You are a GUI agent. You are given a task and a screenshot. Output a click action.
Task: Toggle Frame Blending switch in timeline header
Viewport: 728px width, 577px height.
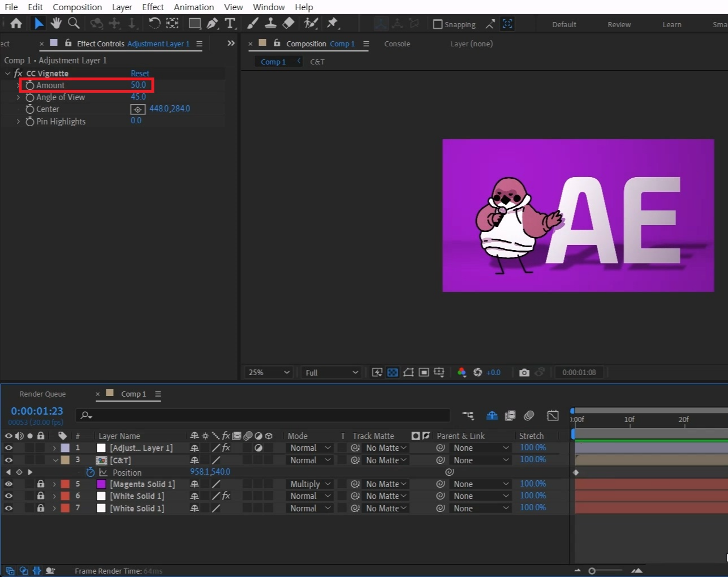click(x=510, y=416)
